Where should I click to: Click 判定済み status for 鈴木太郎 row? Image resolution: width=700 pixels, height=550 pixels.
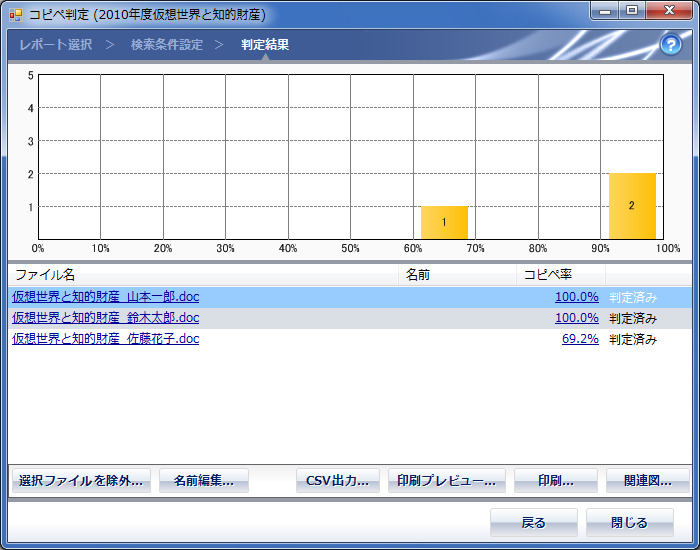(x=633, y=318)
